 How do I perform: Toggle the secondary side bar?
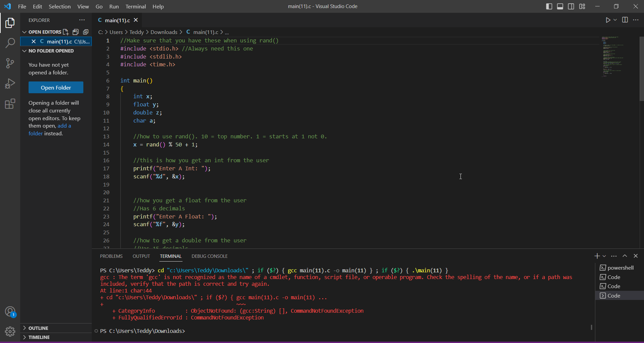tap(571, 6)
